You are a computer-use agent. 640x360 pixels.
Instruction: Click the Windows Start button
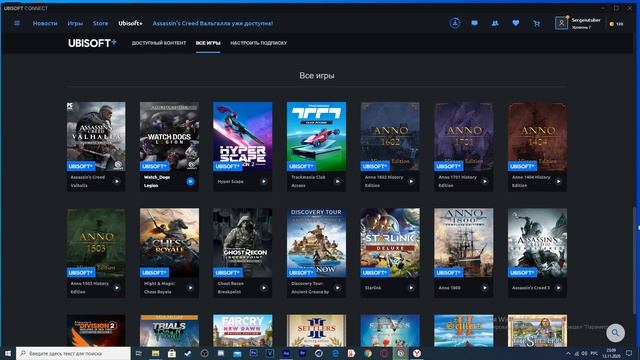pyautogui.click(x=8, y=353)
